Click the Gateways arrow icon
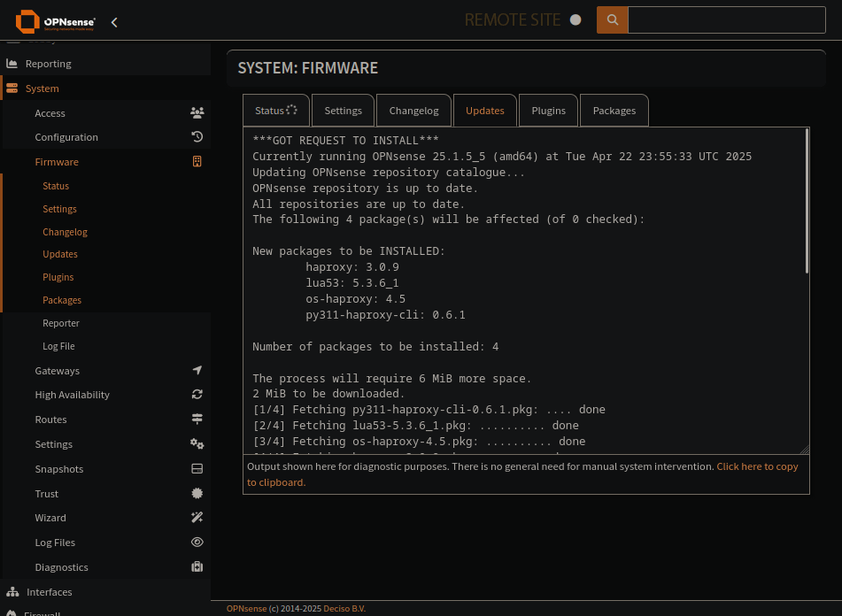This screenshot has width=842, height=616. [x=197, y=370]
